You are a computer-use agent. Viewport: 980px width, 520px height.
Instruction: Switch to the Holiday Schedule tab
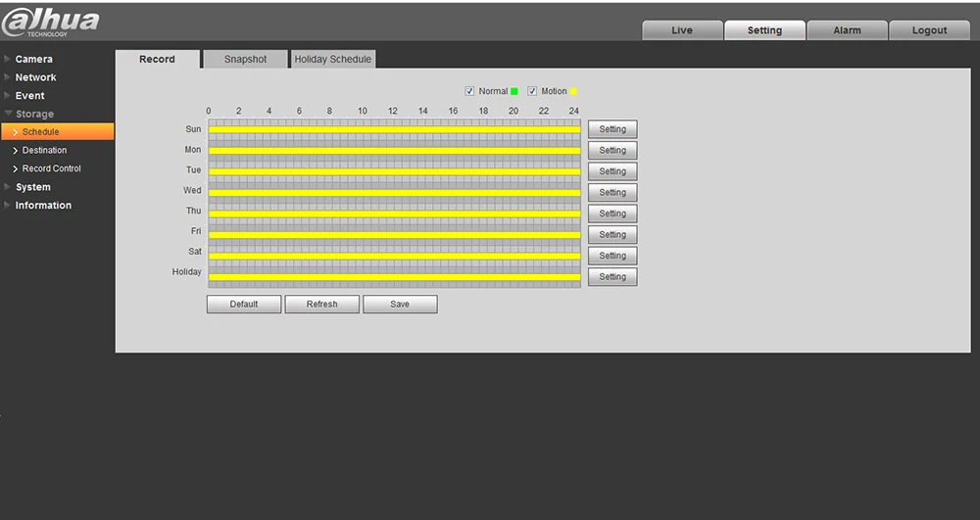(x=332, y=59)
